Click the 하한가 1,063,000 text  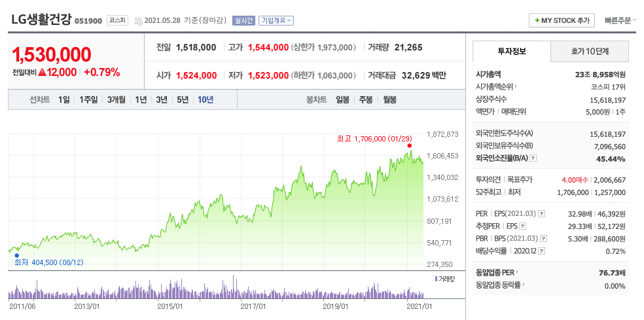[323, 76]
